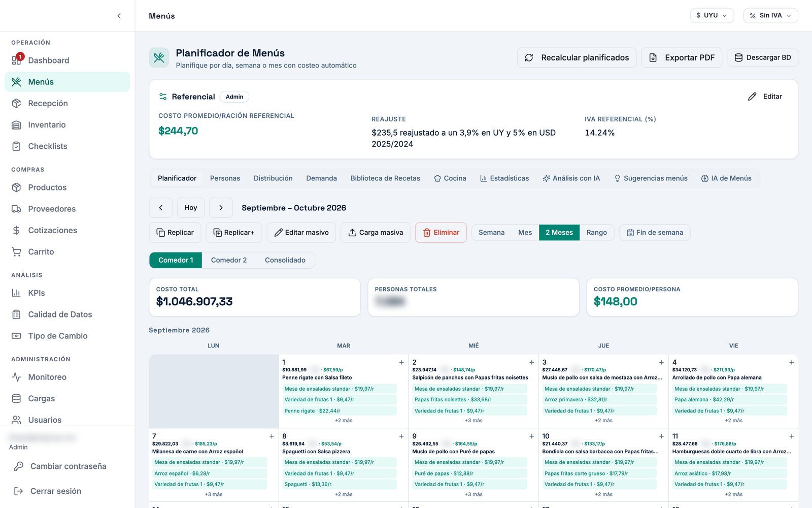Select the Semana view option

tap(491, 233)
